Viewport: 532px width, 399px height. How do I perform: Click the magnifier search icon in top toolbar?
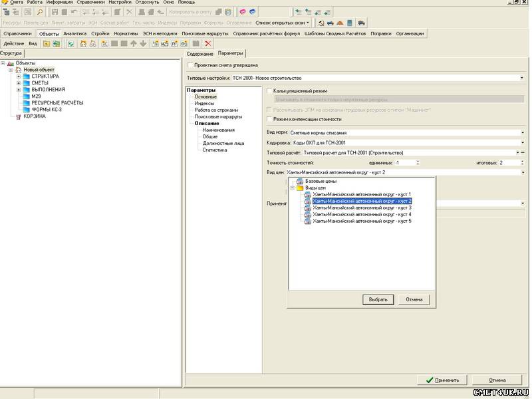coord(40,12)
